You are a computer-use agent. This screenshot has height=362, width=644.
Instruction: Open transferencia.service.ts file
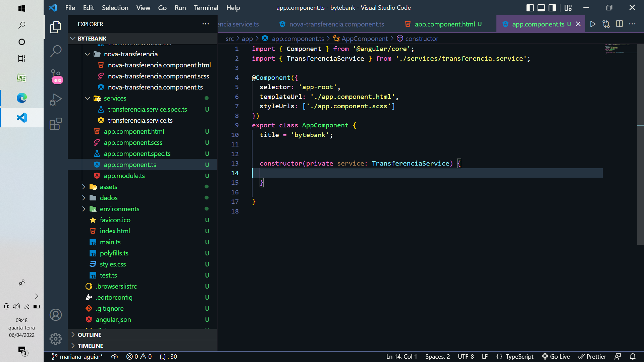point(140,120)
